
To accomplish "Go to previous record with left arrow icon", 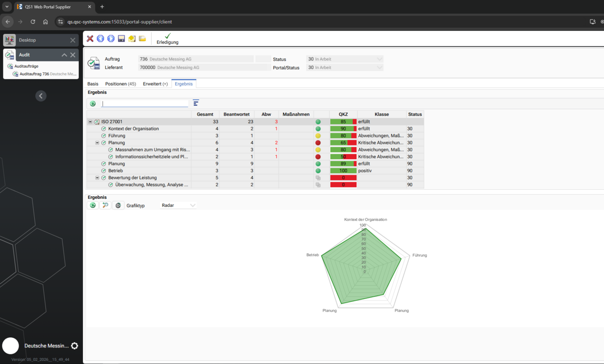I will pos(101,39).
